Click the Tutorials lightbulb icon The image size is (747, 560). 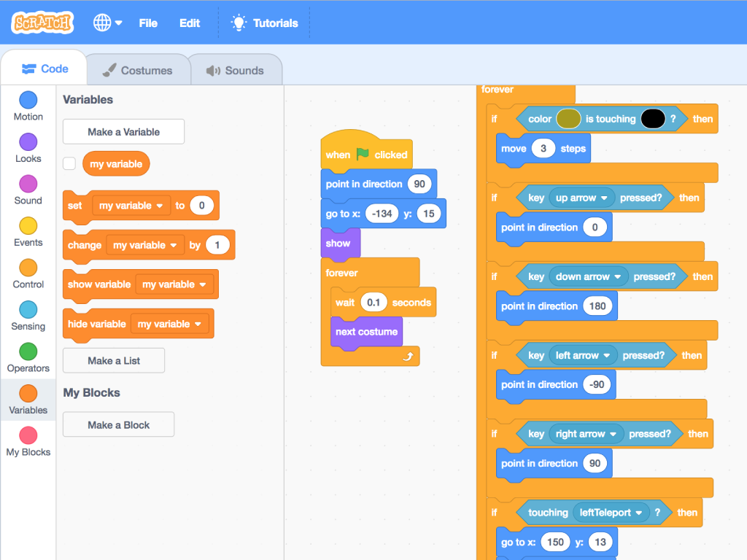(239, 23)
